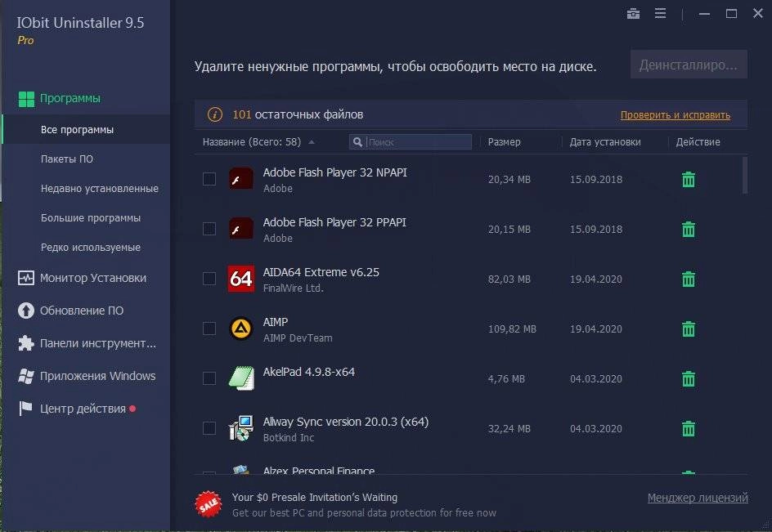This screenshot has width=772, height=532.
Task: Click the search magnifier icon
Action: [x=358, y=142]
